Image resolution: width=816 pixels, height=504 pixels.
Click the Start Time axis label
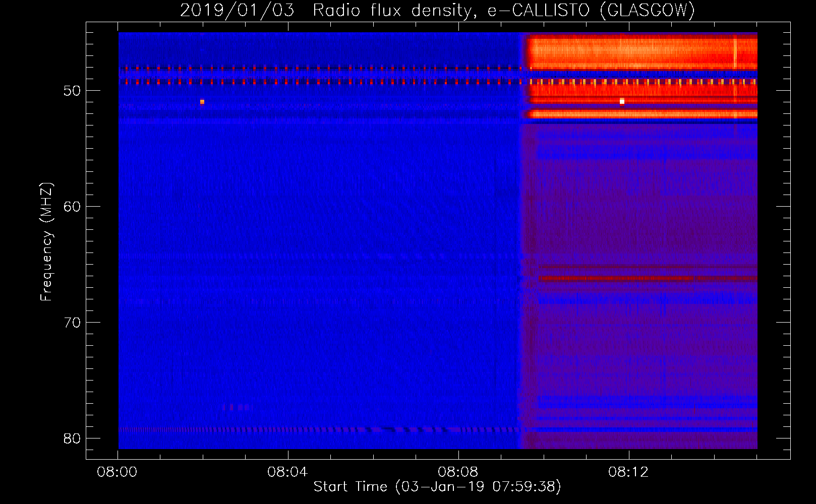click(x=437, y=487)
